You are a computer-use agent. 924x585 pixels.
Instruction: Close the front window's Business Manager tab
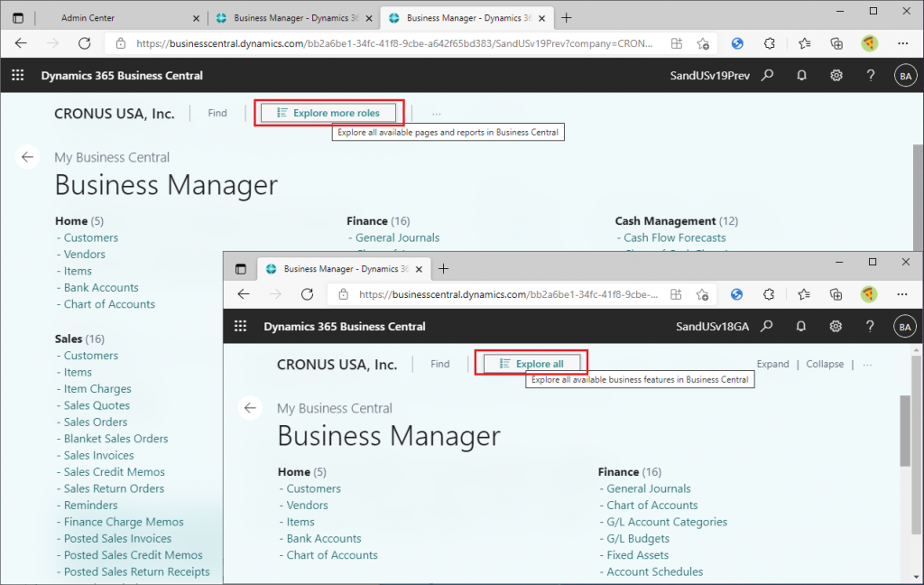pos(419,269)
